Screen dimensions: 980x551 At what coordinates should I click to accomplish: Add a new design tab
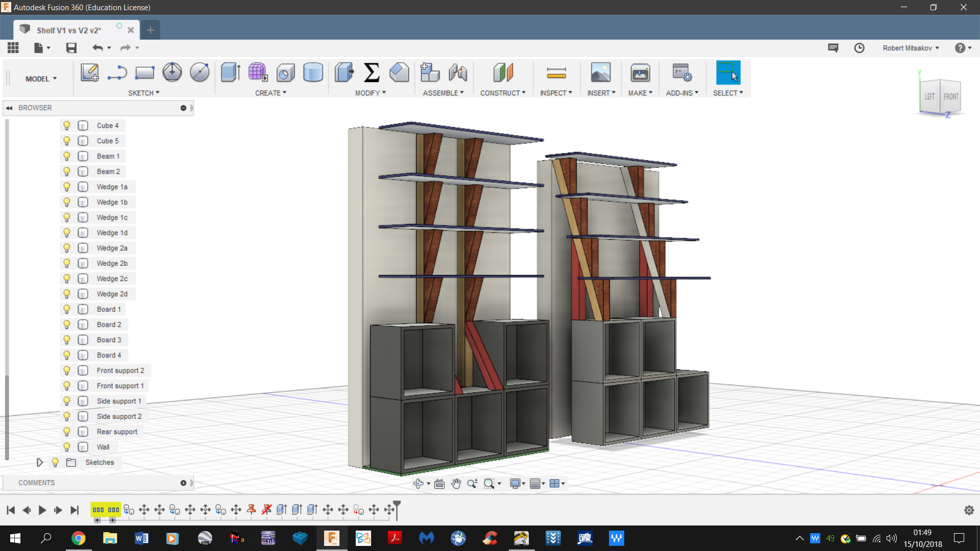(150, 30)
